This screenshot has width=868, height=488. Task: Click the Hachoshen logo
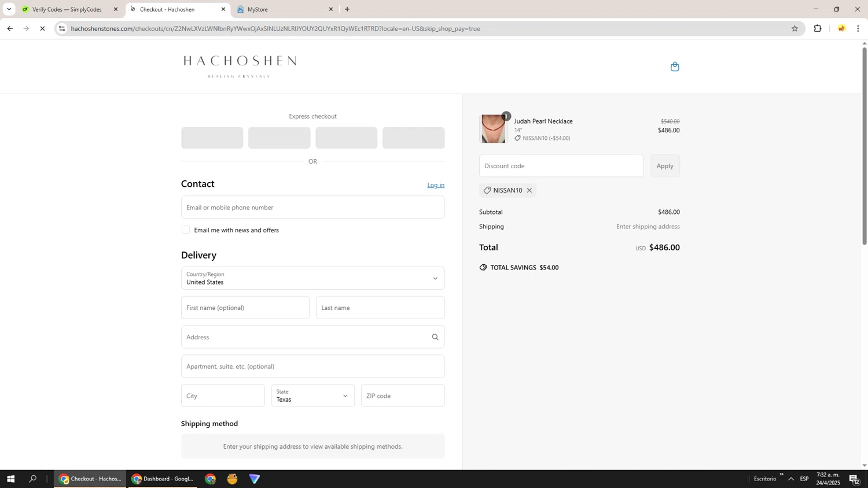[x=240, y=66]
